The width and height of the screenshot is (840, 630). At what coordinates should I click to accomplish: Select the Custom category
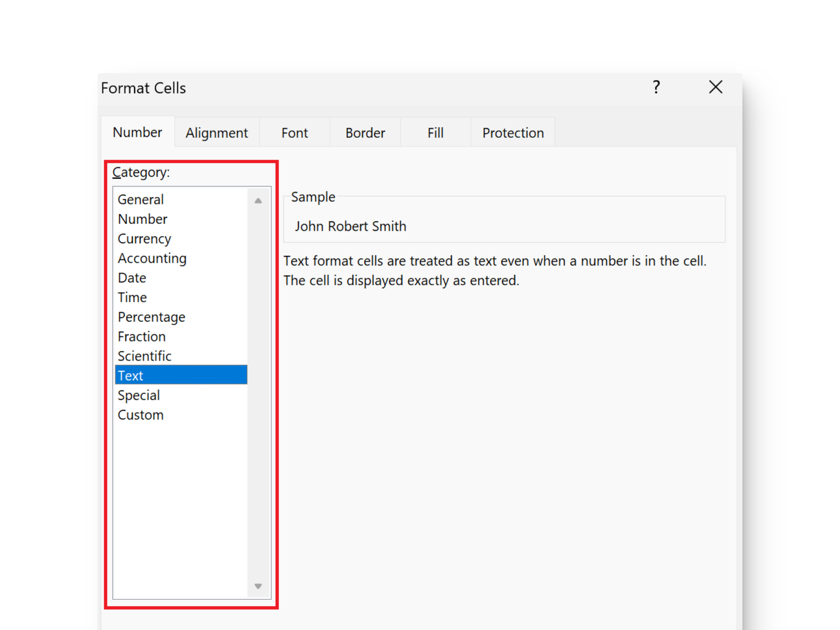141,416
